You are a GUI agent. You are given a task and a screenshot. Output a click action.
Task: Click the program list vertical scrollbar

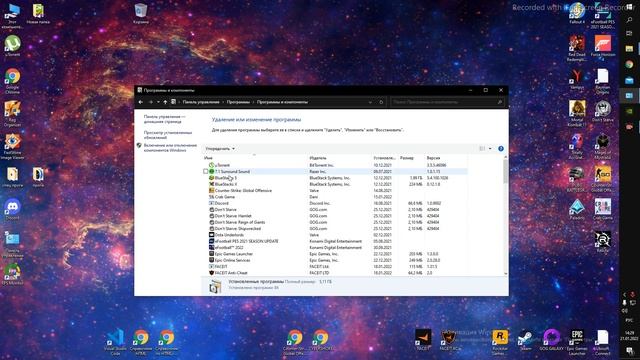[x=506, y=171]
